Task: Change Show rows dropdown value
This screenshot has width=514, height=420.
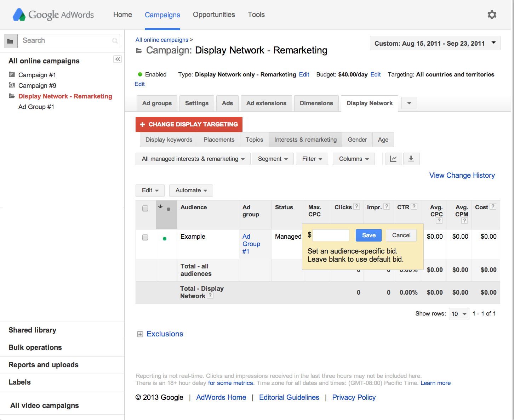Action: pyautogui.click(x=459, y=314)
